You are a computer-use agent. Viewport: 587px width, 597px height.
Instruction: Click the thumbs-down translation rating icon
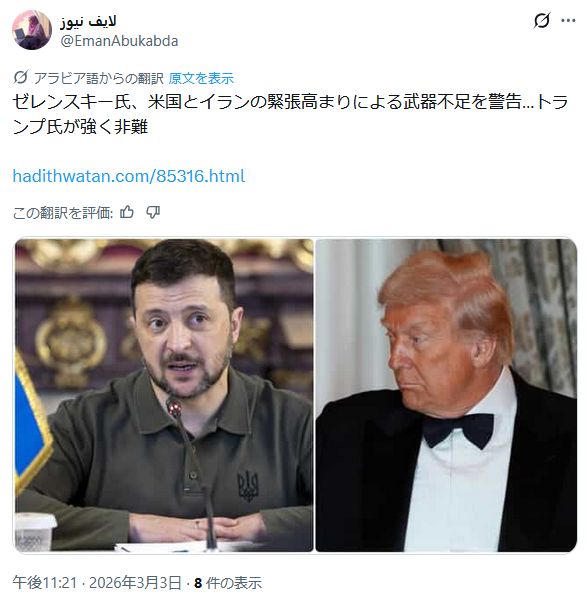153,212
